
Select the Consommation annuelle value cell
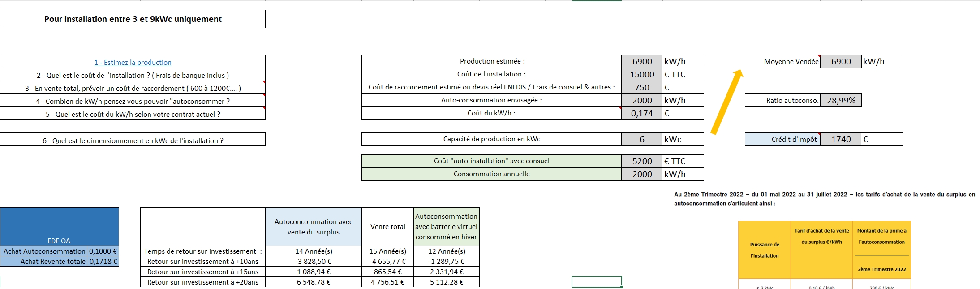[x=641, y=174]
